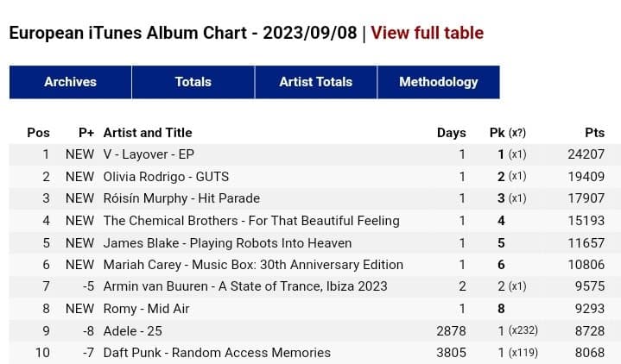Select Olivia Rodrigo - GUTS row
Screen dimensions: 621x364
[166, 177]
